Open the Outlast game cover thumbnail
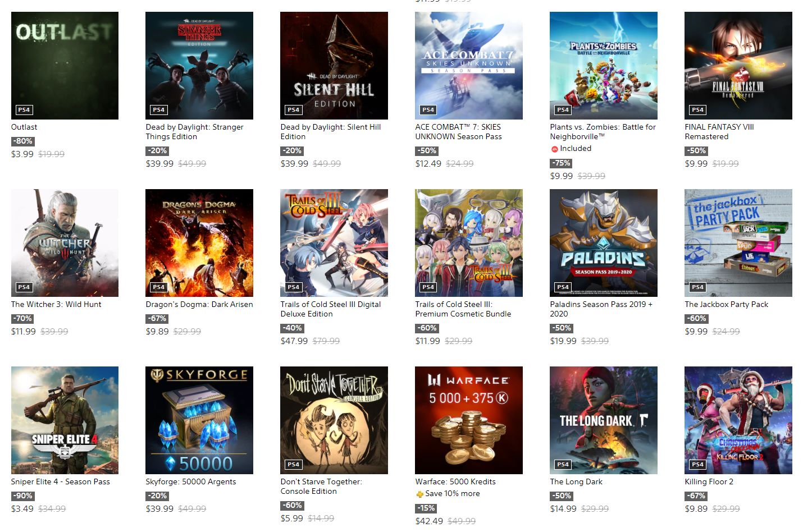Image resolution: width=803 pixels, height=532 pixels. pyautogui.click(x=65, y=66)
